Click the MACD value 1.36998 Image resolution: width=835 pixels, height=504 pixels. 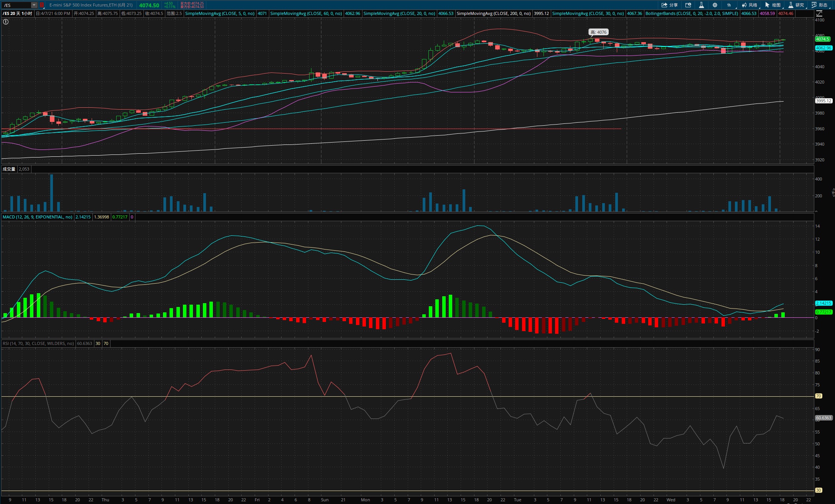point(102,217)
